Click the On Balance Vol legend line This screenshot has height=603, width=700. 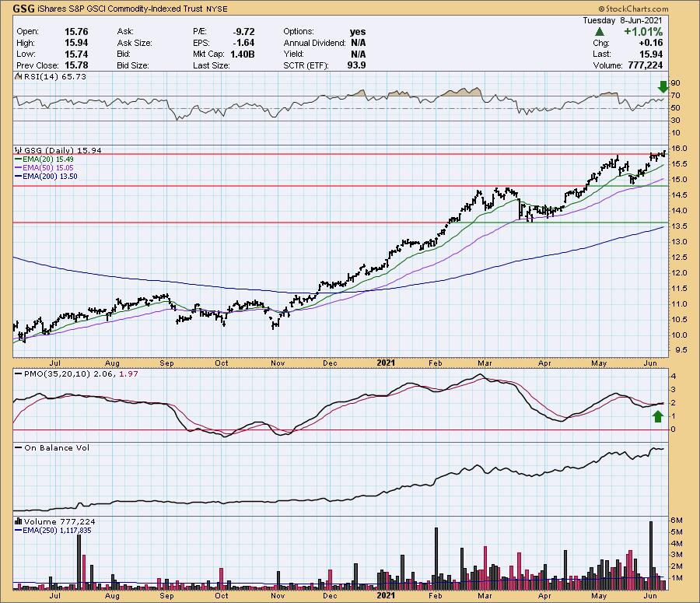tap(19, 447)
